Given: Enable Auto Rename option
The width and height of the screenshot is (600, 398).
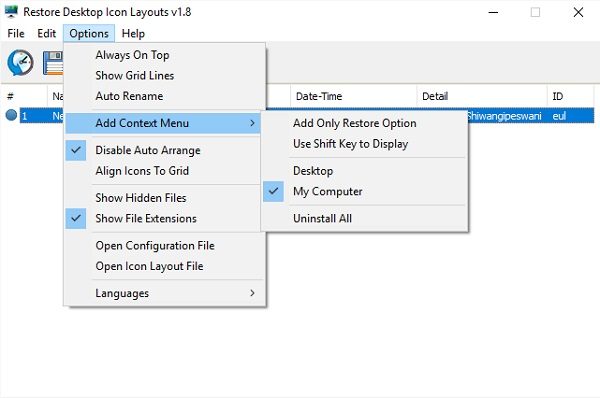Looking at the screenshot, I should click(x=165, y=96).
